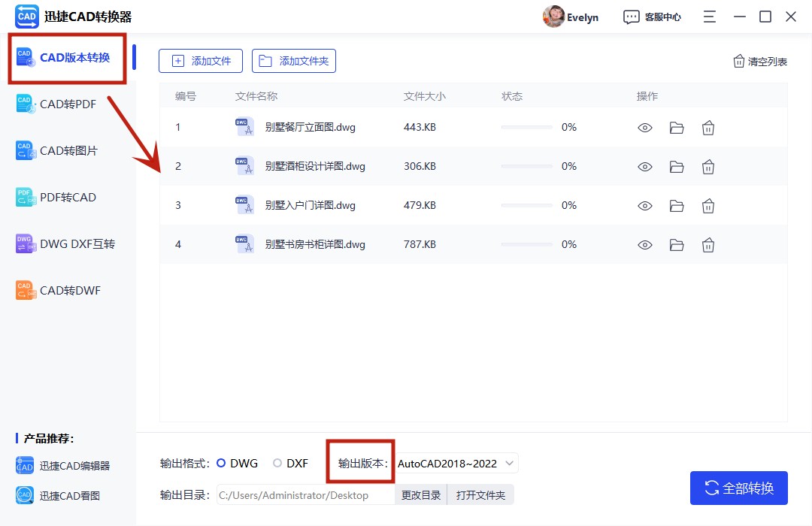Open the 输出版本 AutoCAD version dropdown
This screenshot has height=526, width=812.
point(456,463)
